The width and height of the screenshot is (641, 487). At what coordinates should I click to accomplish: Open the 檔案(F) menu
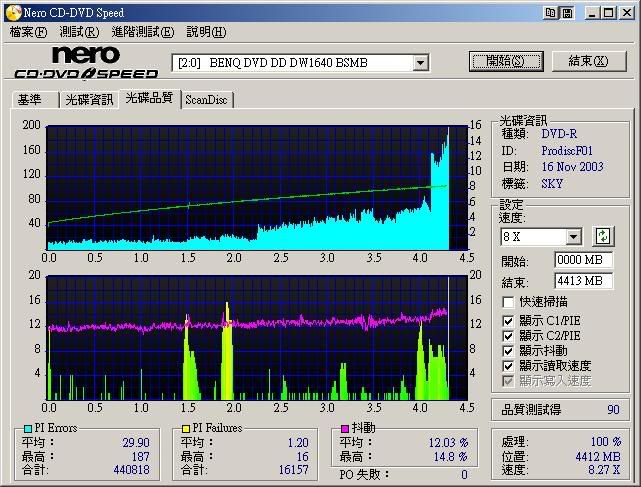pyautogui.click(x=28, y=32)
